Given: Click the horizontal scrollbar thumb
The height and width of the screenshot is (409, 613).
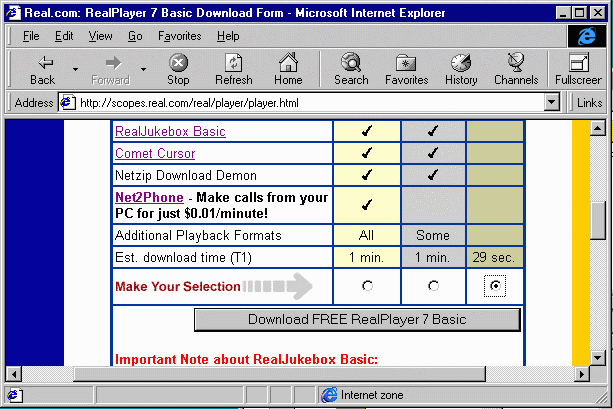Looking at the screenshot, I should point(280,375).
